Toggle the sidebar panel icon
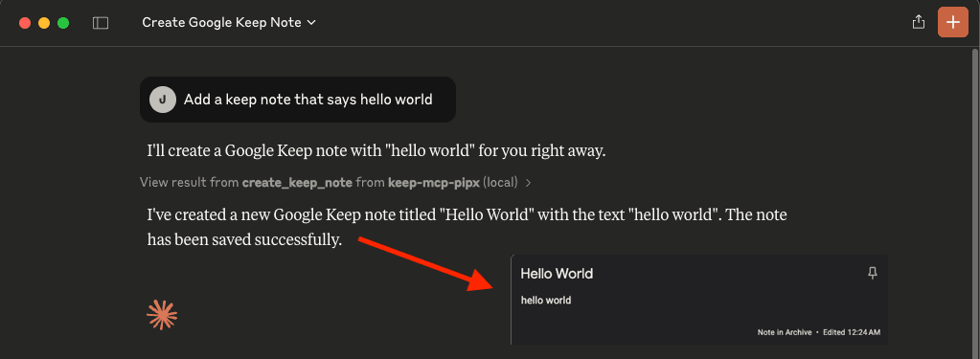 pyautogui.click(x=101, y=23)
